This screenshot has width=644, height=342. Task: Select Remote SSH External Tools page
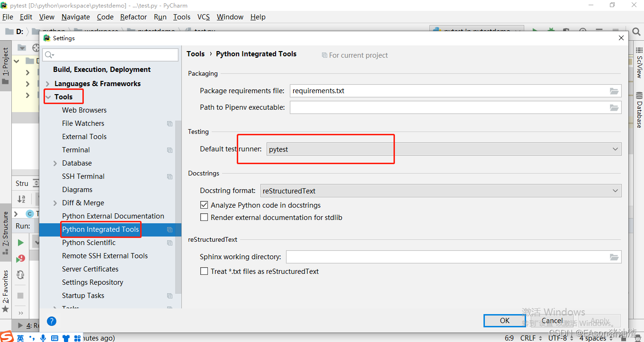click(x=105, y=256)
